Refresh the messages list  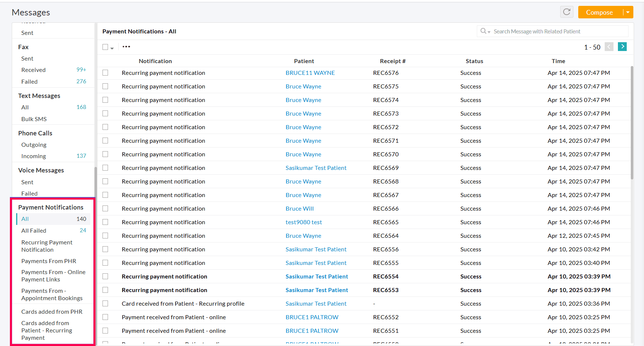pos(566,12)
